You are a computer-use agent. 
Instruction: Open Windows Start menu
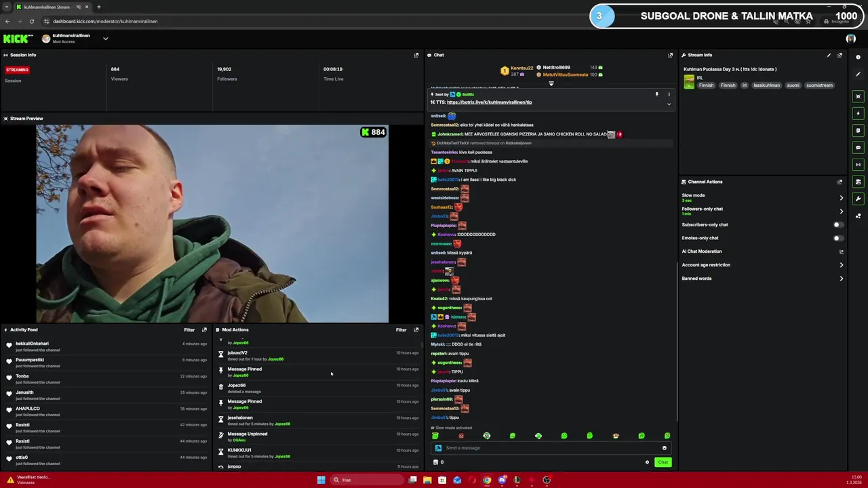tap(321, 480)
